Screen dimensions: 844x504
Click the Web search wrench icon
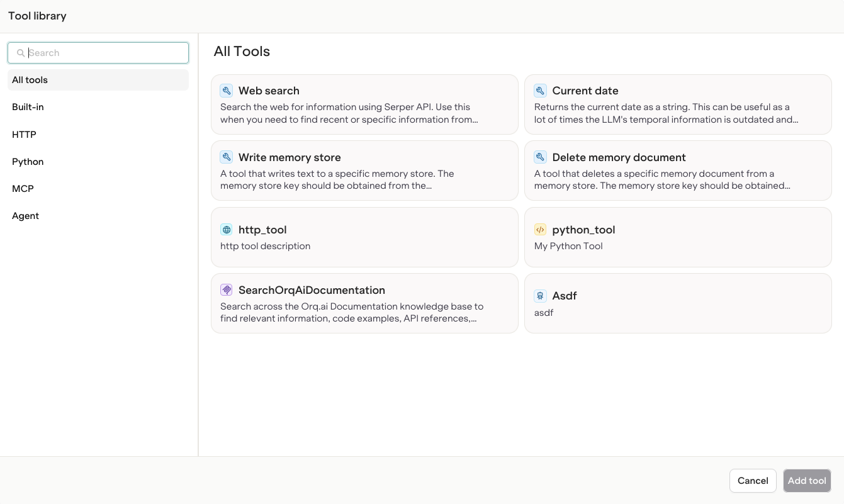point(226,91)
